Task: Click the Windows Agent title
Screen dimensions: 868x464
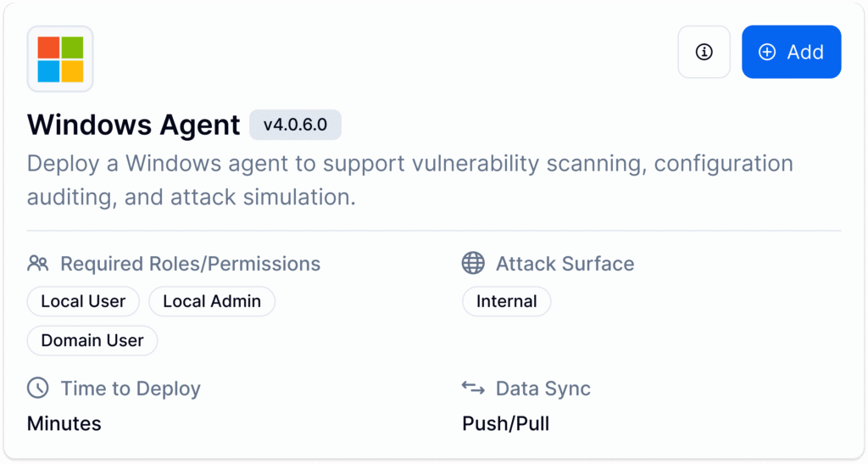Action: (134, 125)
